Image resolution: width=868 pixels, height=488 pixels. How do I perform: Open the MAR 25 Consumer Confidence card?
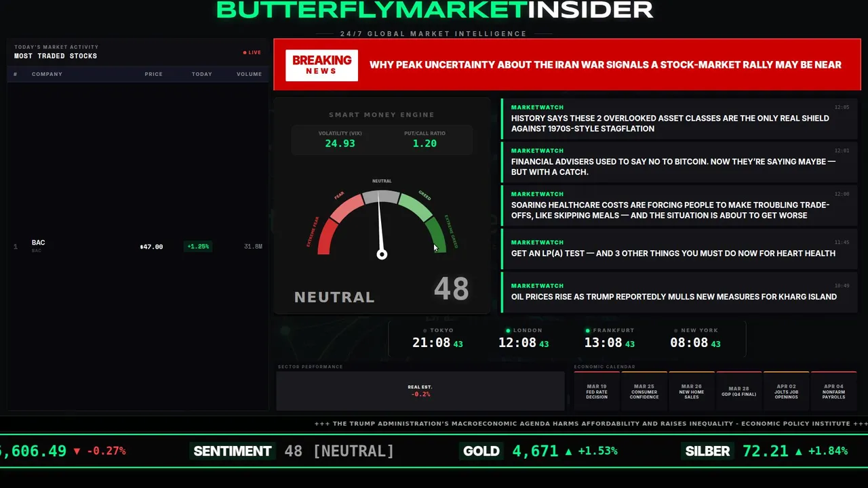(644, 391)
